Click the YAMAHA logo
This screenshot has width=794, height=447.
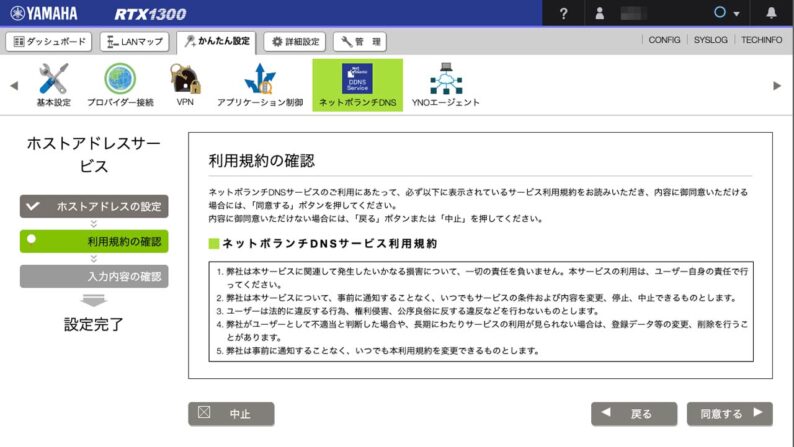pyautogui.click(x=44, y=14)
